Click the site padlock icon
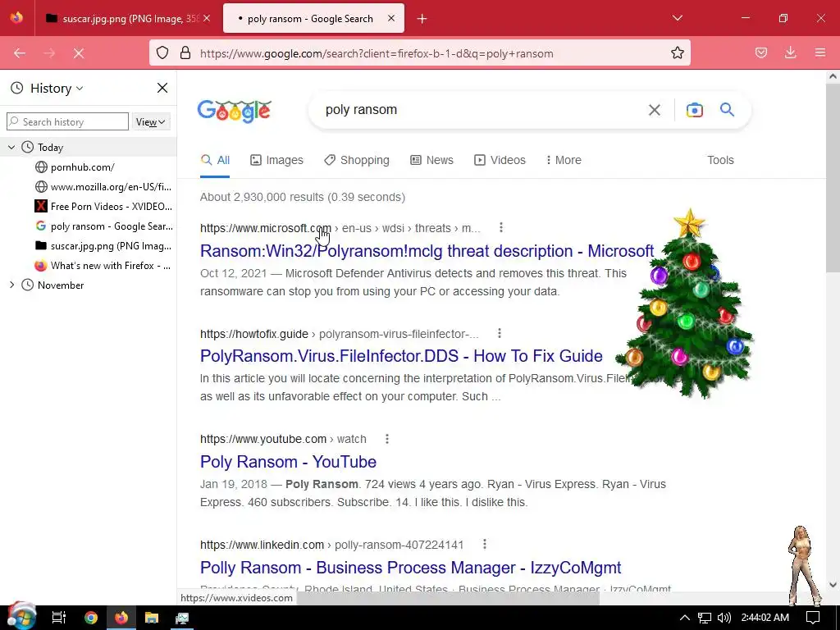 (x=185, y=53)
